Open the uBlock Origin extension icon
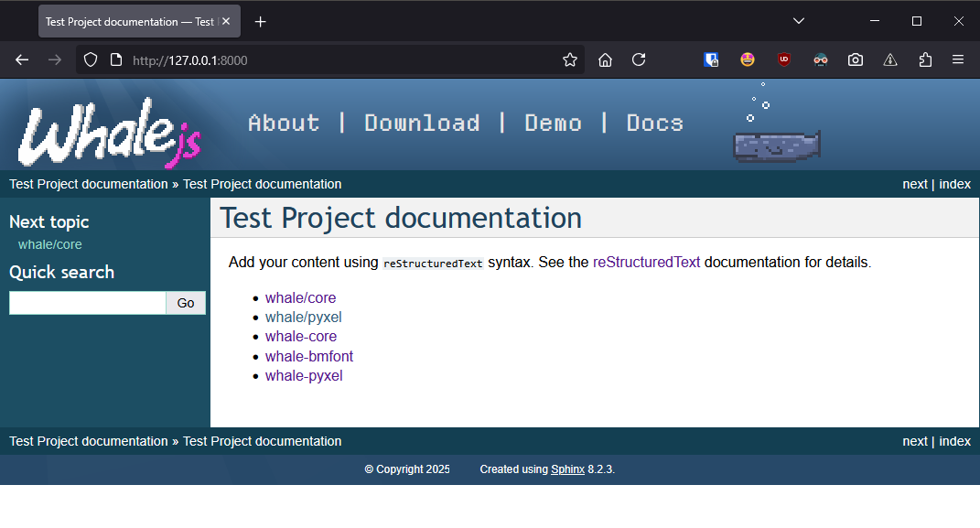The height and width of the screenshot is (528, 980). [784, 60]
